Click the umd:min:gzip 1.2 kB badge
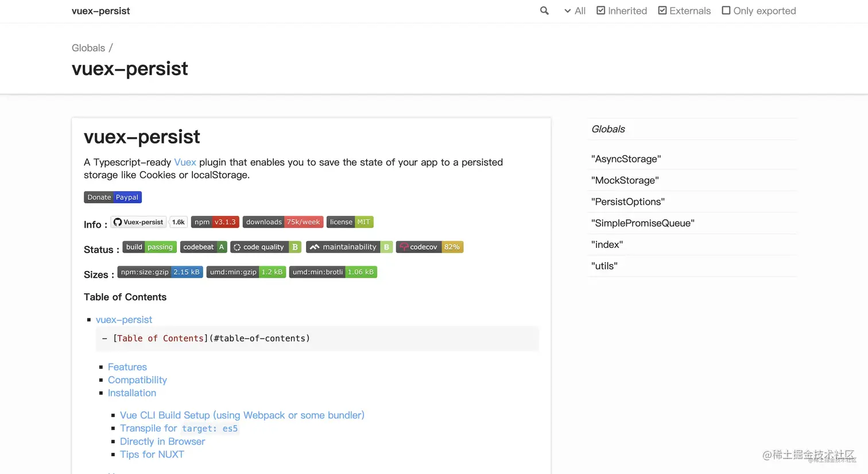 246,272
